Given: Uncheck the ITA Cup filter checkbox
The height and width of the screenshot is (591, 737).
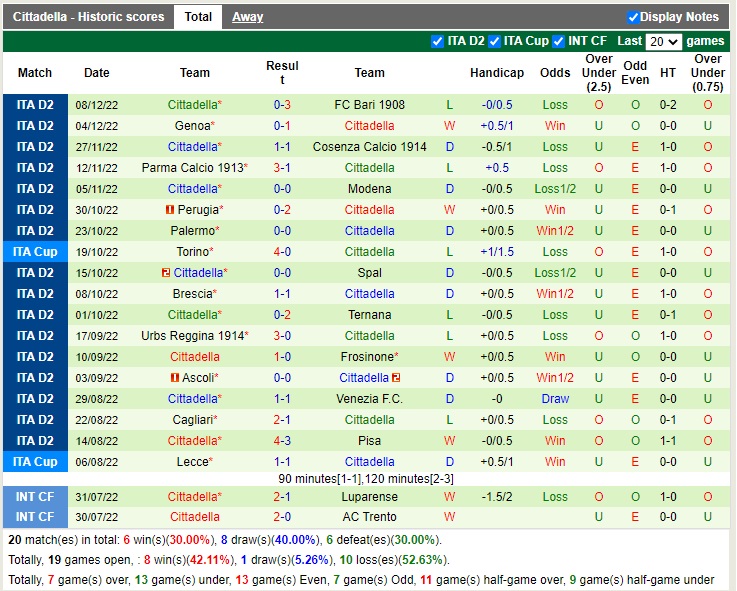Looking at the screenshot, I should coord(495,41).
